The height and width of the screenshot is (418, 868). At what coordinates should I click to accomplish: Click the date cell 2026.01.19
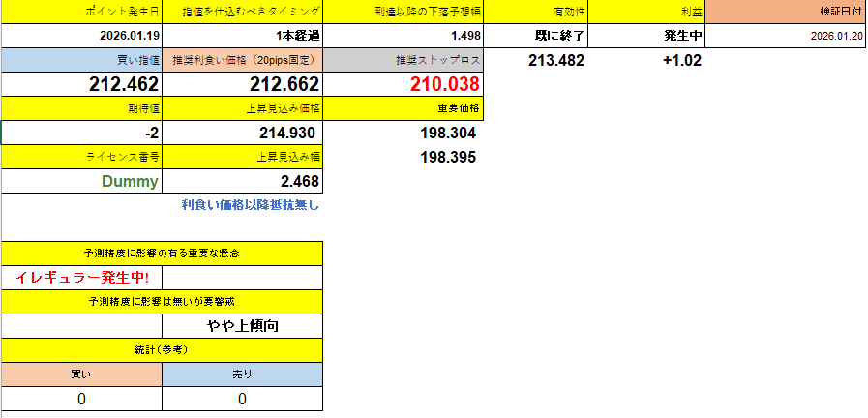click(x=82, y=36)
